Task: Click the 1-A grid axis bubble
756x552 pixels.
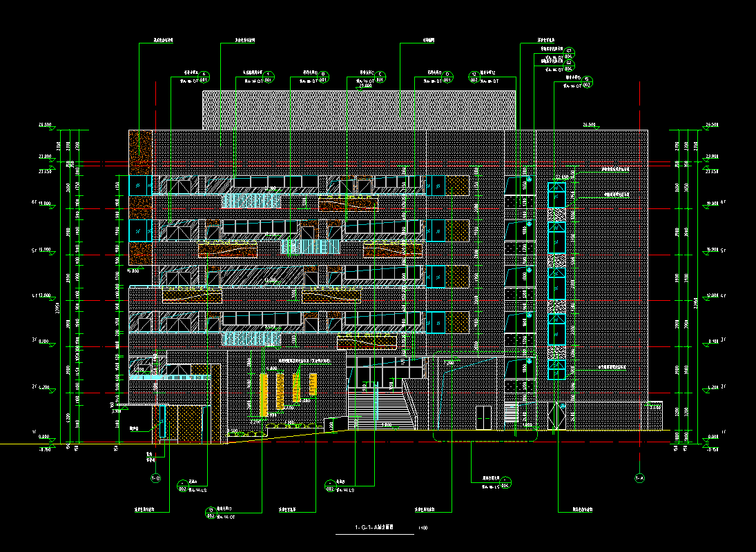Action: coord(639,477)
